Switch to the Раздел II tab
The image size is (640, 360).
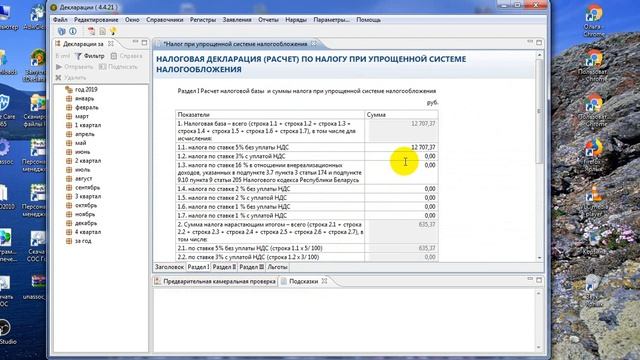tap(224, 267)
